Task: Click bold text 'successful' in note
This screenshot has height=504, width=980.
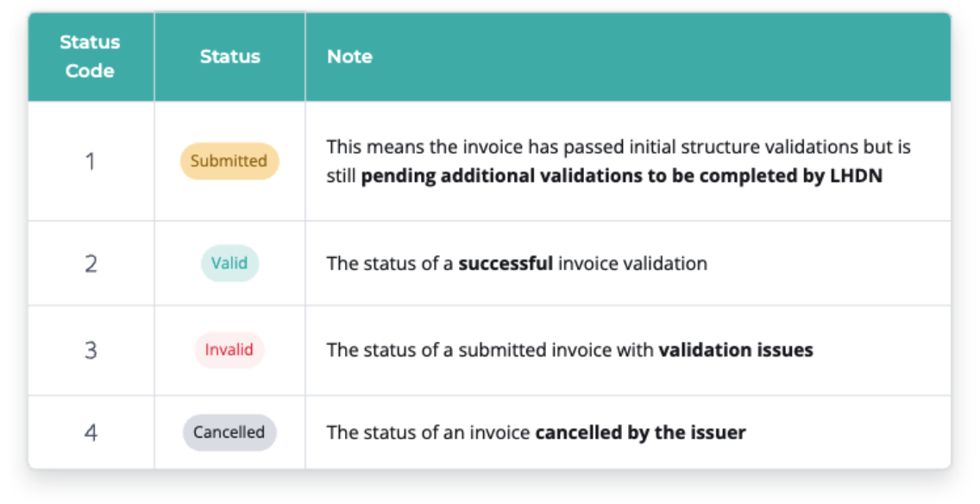Action: (506, 263)
